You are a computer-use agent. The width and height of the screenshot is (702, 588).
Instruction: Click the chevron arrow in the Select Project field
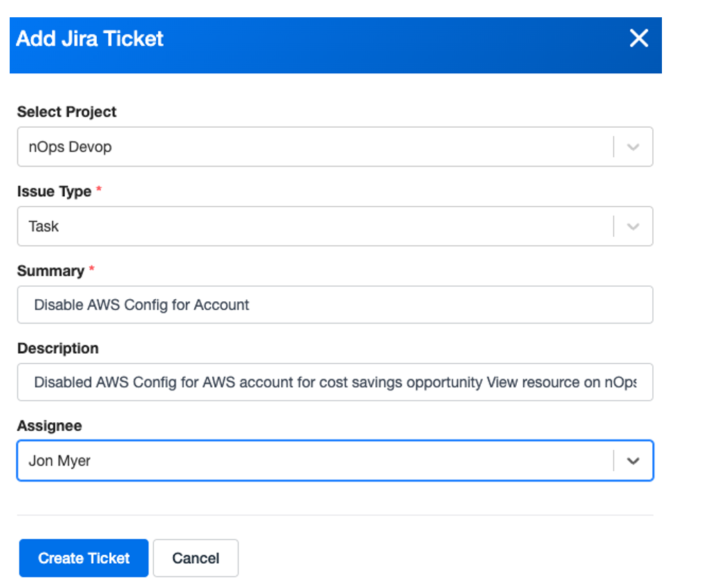(x=633, y=147)
